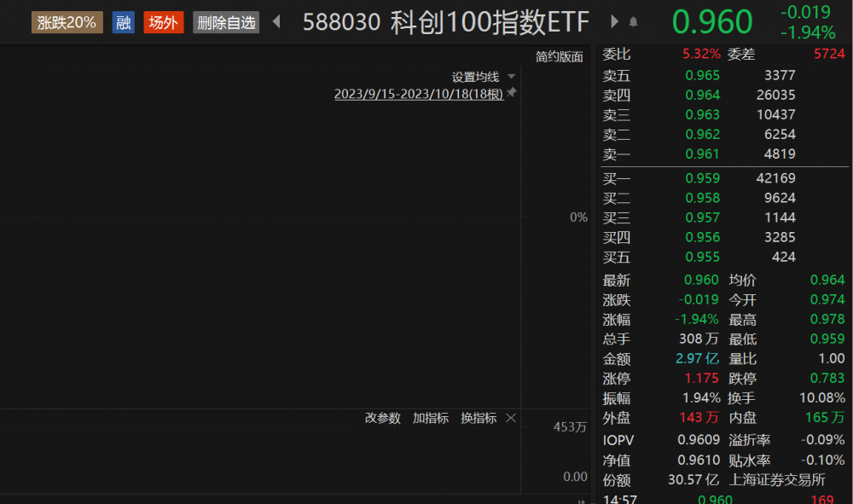Viewport: 853px width, 504px height.
Task: Click 委差 value 5724
Action: point(829,54)
